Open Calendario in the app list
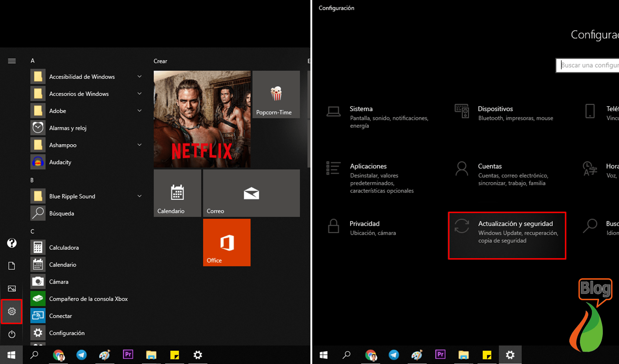This screenshot has height=364, width=619. click(x=87, y=265)
